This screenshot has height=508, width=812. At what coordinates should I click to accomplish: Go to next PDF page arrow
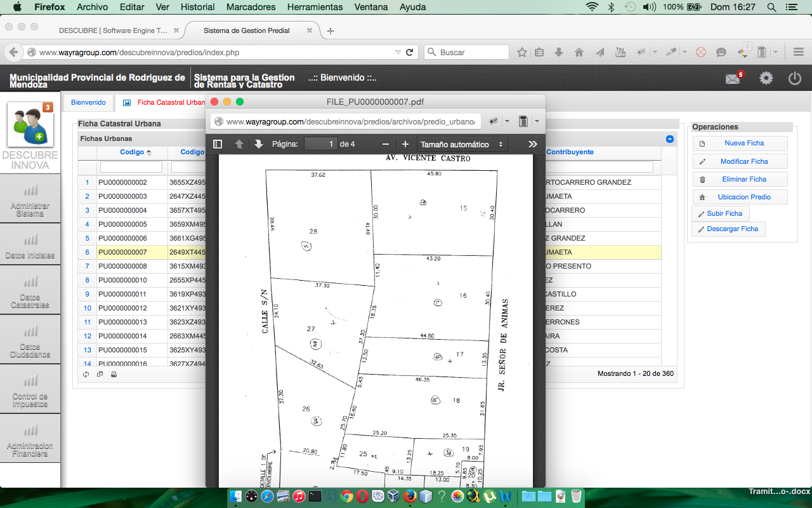pos(259,144)
